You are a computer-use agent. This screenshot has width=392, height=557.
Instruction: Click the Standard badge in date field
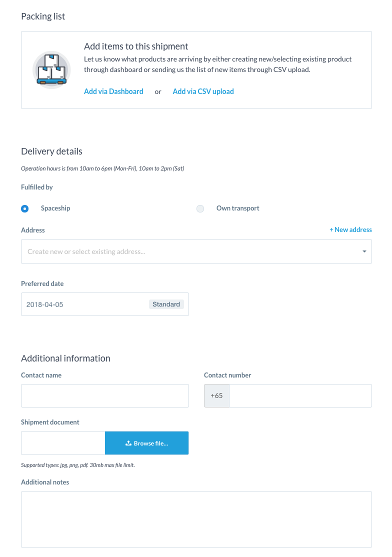[166, 304]
